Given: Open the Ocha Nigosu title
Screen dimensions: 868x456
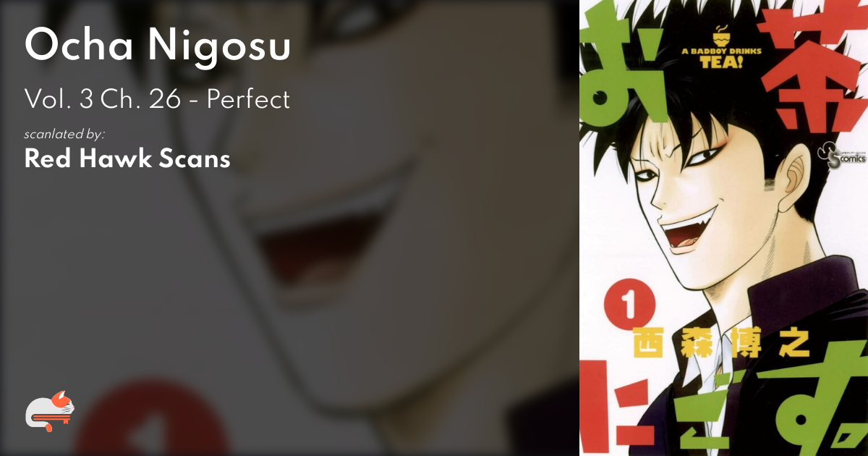Looking at the screenshot, I should tap(158, 46).
